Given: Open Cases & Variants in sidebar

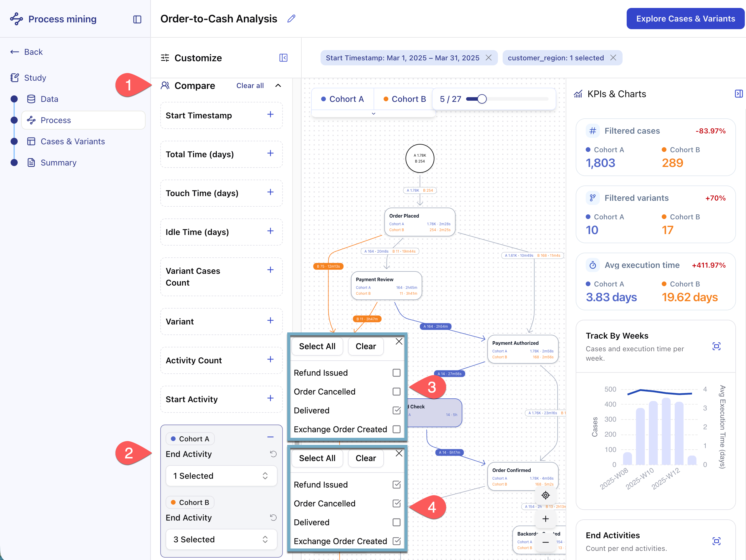Looking at the screenshot, I should coord(72,142).
